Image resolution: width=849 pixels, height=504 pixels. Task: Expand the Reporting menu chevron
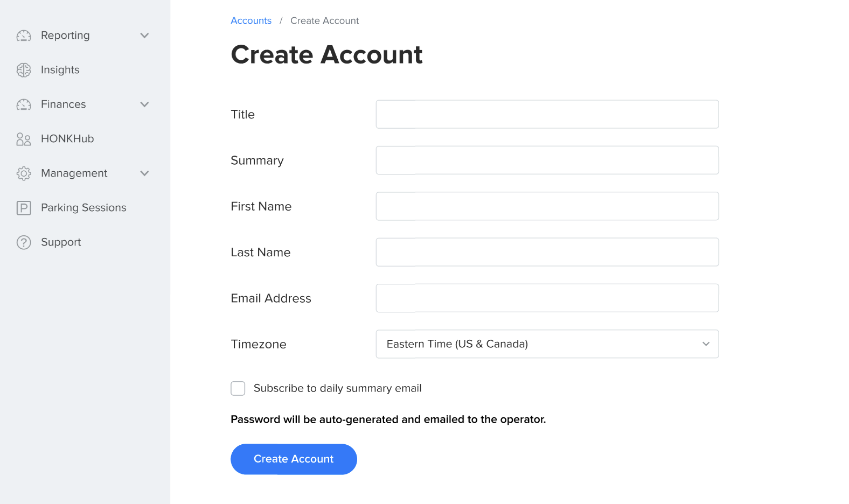pyautogui.click(x=144, y=36)
